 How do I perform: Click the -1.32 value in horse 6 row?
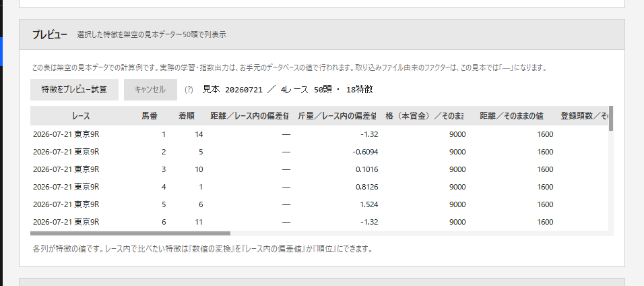(370, 222)
